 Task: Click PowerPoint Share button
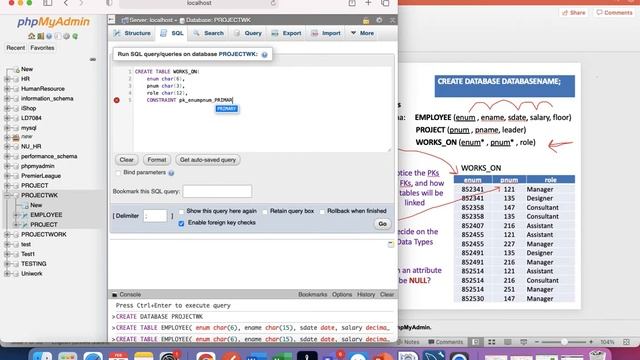click(574, 13)
